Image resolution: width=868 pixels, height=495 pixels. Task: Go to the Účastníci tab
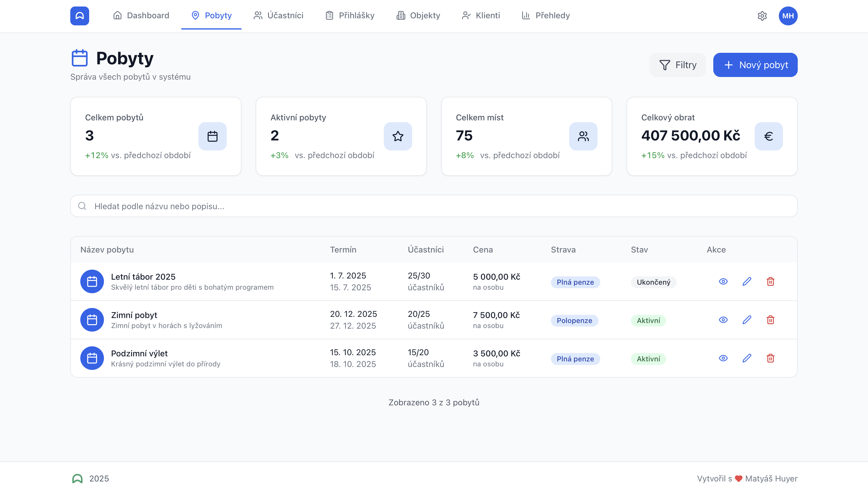click(x=278, y=16)
